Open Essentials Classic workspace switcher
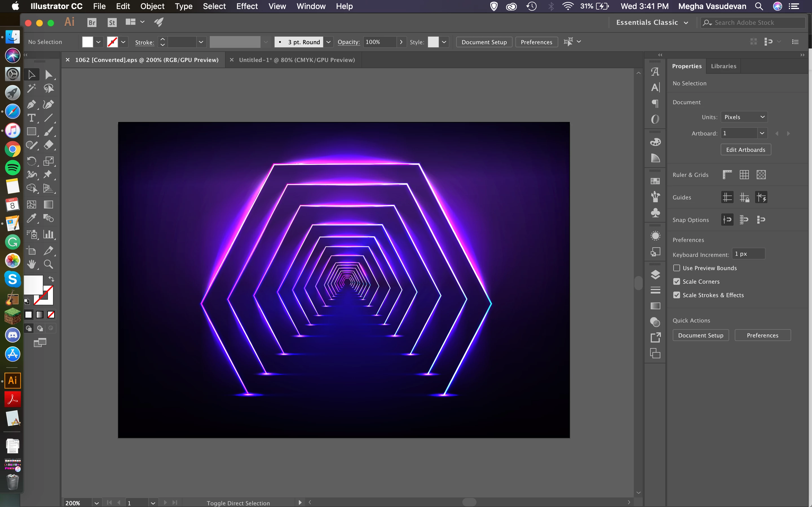 (652, 23)
